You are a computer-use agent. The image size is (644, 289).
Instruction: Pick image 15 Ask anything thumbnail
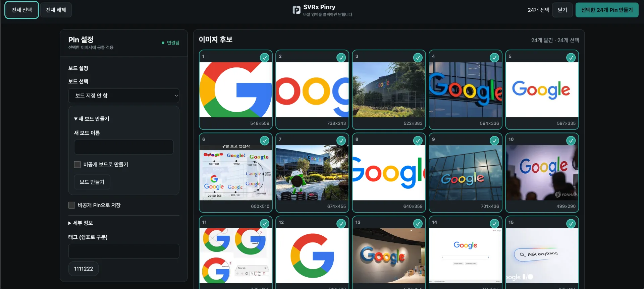[x=542, y=256]
